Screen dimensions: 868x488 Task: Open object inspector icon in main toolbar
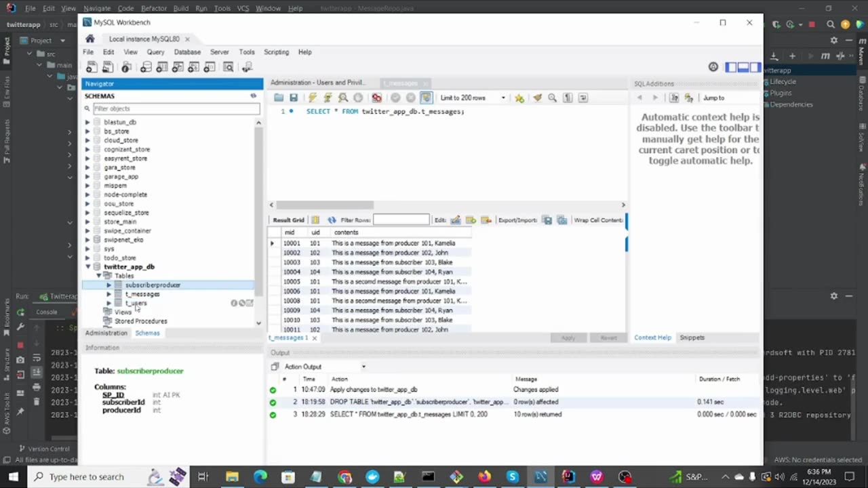click(126, 67)
